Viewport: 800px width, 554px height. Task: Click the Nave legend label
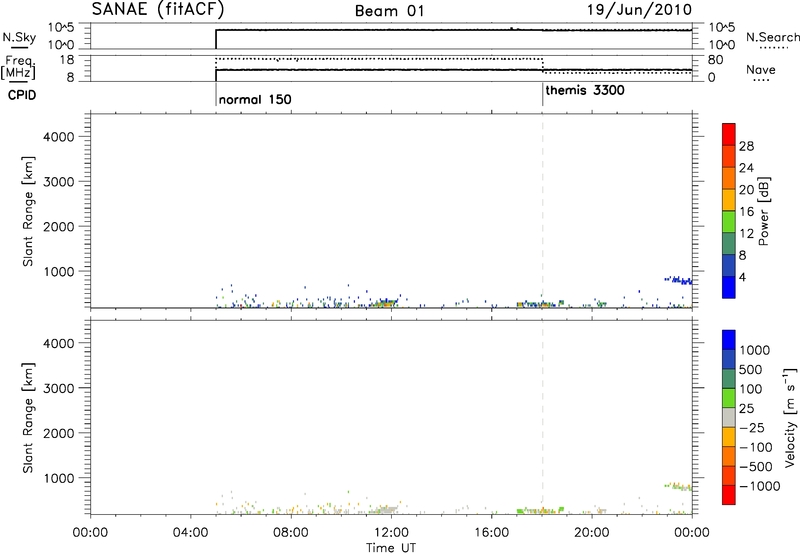pos(760,70)
